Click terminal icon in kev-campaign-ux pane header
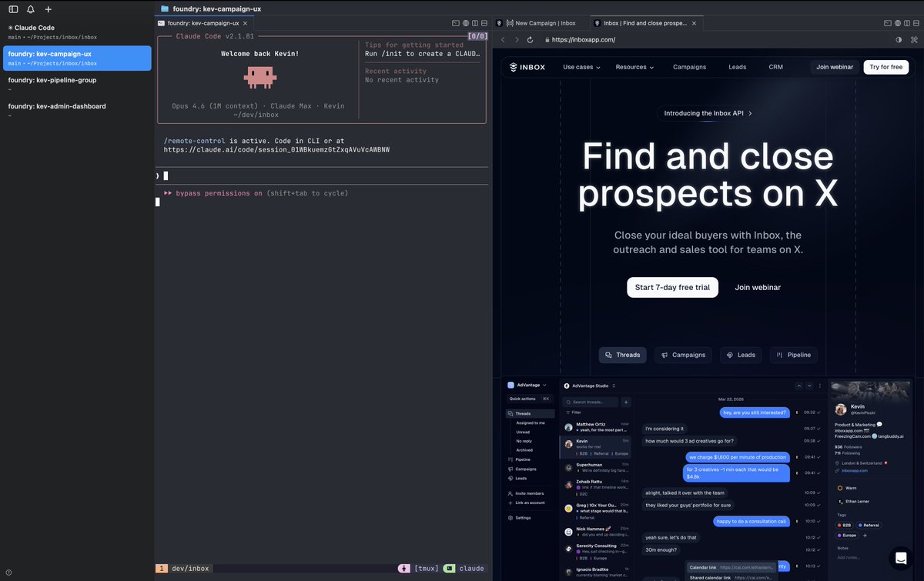 pyautogui.click(x=455, y=23)
